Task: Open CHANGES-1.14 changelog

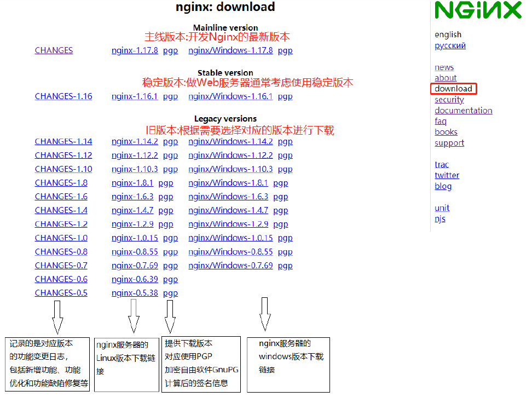Action: (63, 141)
